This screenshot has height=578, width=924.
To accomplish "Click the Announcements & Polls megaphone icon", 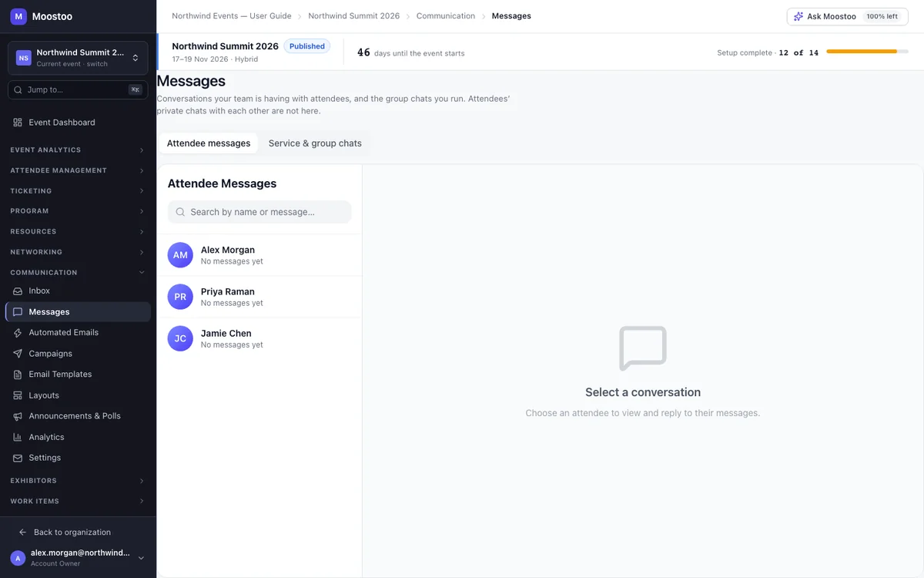I will (x=18, y=416).
